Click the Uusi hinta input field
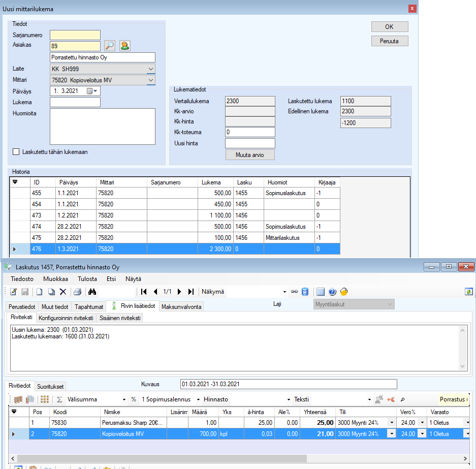Viewport: 476px width, 469px height. 250,143
